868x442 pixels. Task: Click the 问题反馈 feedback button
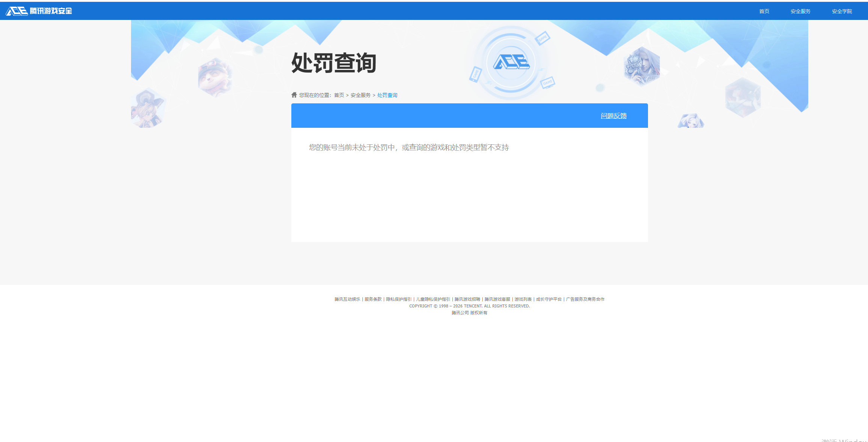click(x=613, y=115)
